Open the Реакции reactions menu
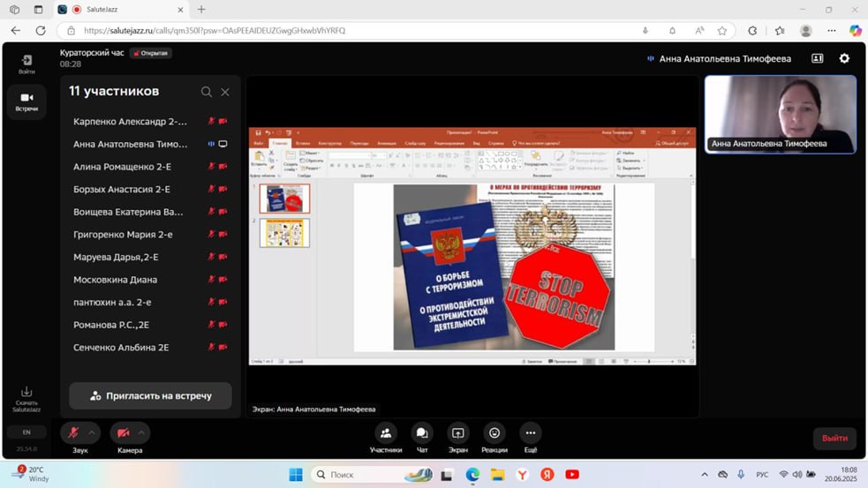Viewport: 868px width, 488px height. [x=494, y=433]
